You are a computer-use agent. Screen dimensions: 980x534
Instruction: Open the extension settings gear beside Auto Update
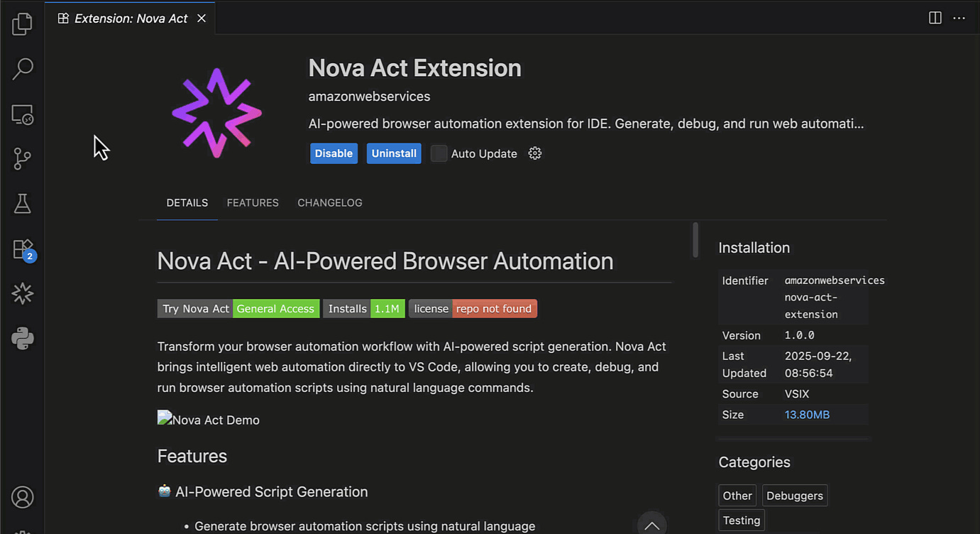[x=534, y=153]
